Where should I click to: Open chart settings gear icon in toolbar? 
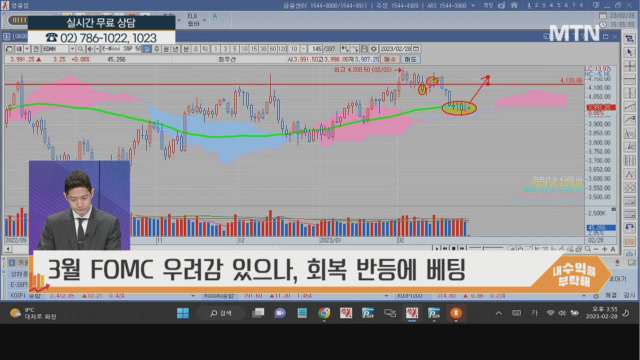pyautogui.click(x=373, y=49)
